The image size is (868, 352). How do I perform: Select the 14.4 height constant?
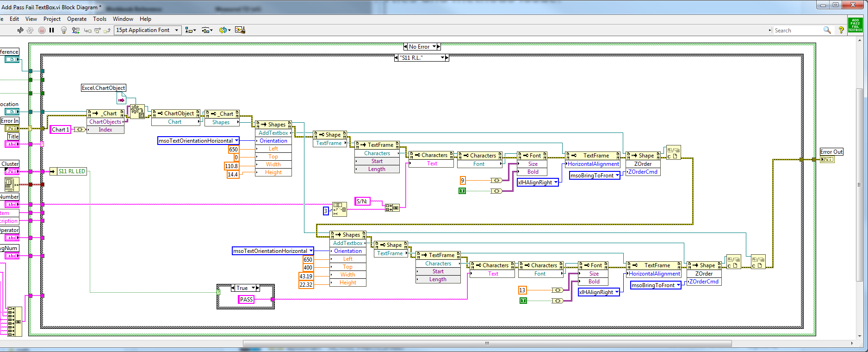[x=233, y=175]
